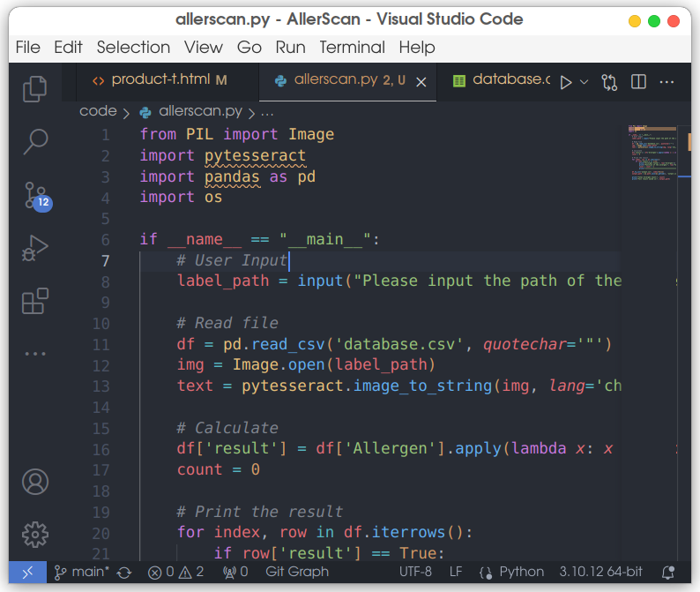Open Source Control with 12 changes
700x592 pixels.
[x=38, y=196]
